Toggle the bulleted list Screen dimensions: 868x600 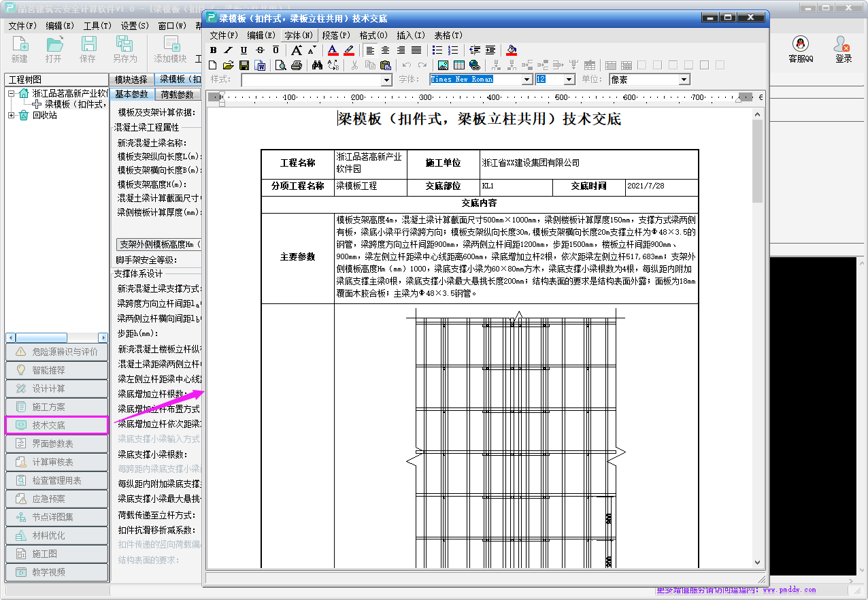(x=437, y=50)
